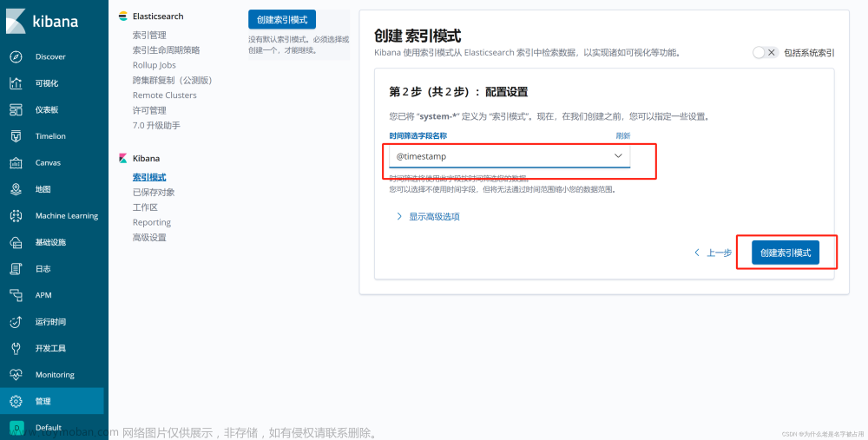
Task: Go to 可视化 in sidebar
Action: [47, 83]
